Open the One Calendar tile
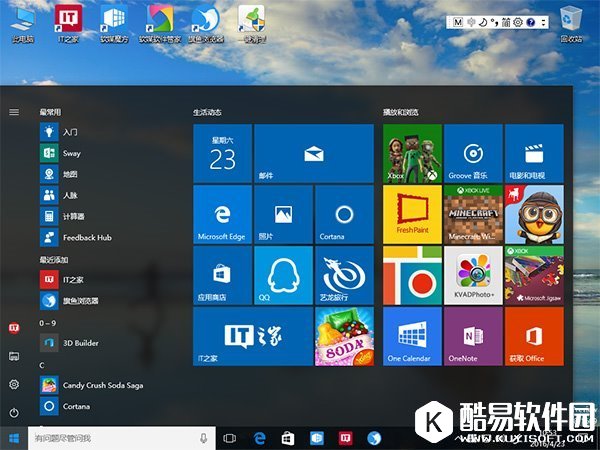This screenshot has height=450, width=600. point(412,336)
